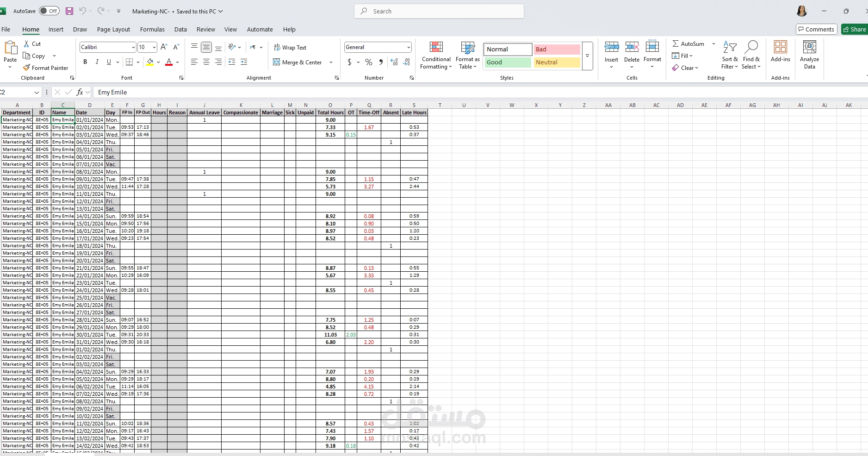Open the Name Box dropdown
868x456 pixels.
pyautogui.click(x=37, y=92)
